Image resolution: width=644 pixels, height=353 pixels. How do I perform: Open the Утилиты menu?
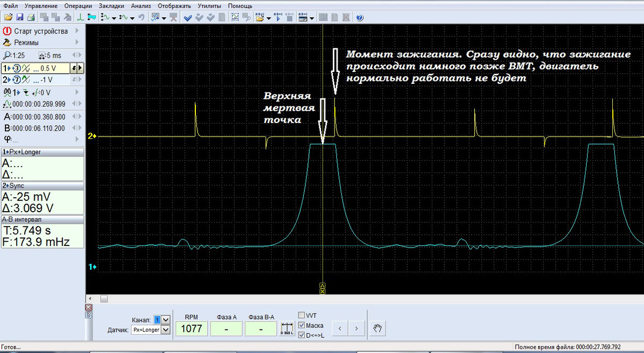click(210, 5)
